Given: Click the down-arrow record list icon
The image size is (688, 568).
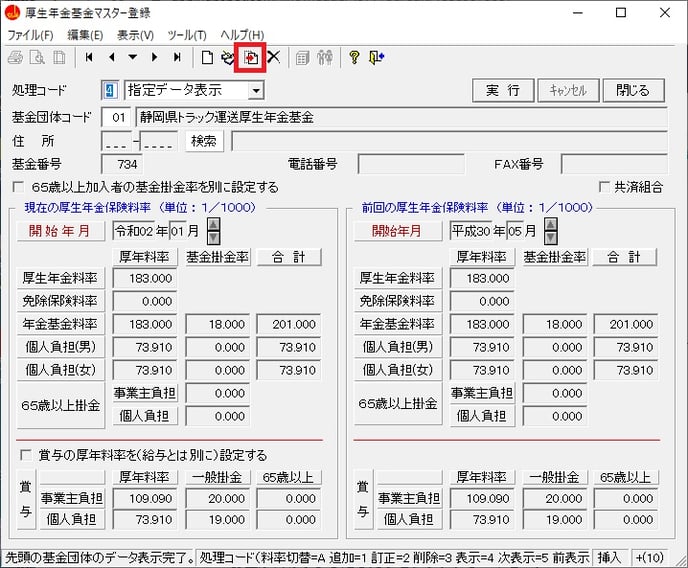Looking at the screenshot, I should point(133,57).
